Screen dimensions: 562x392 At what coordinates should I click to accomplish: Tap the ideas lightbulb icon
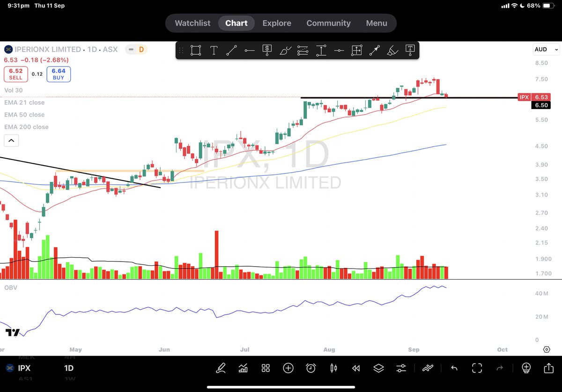pos(526,368)
